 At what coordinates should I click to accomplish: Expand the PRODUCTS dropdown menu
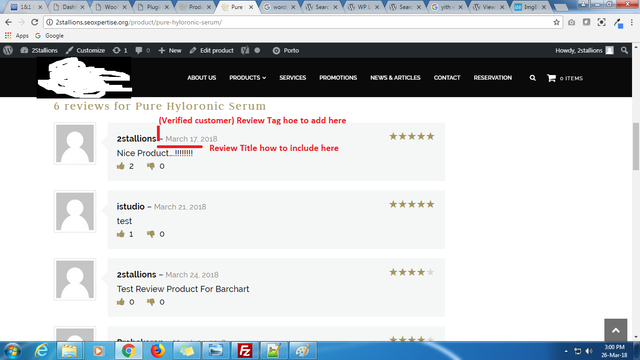pyautogui.click(x=247, y=78)
